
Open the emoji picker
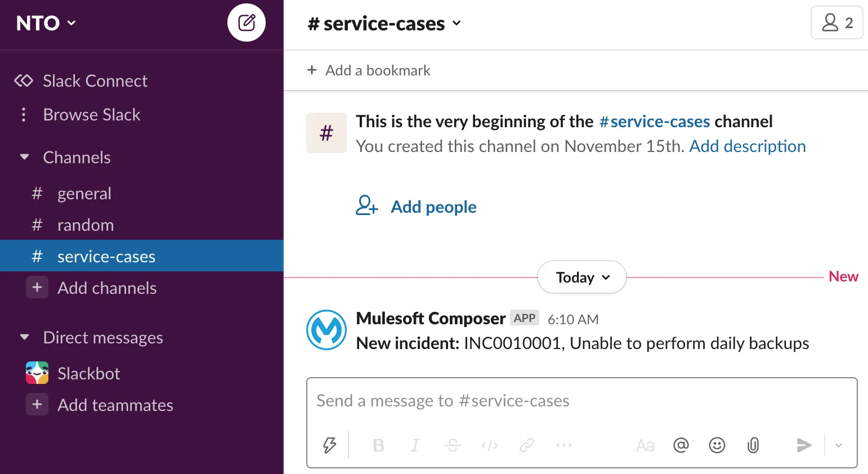pos(717,445)
